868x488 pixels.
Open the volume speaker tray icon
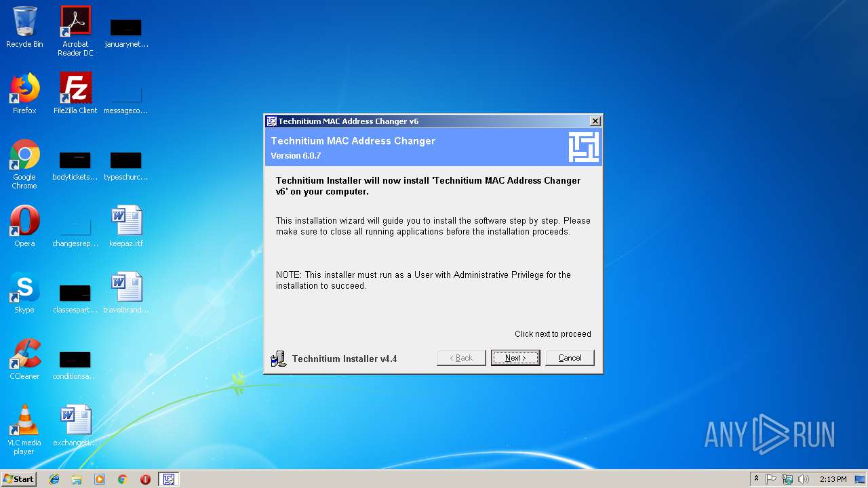click(804, 479)
